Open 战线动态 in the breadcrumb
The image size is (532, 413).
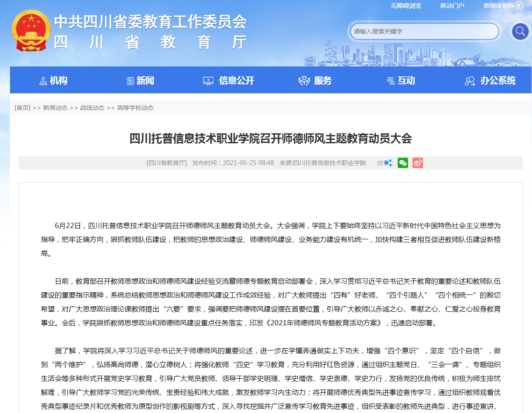(x=92, y=108)
